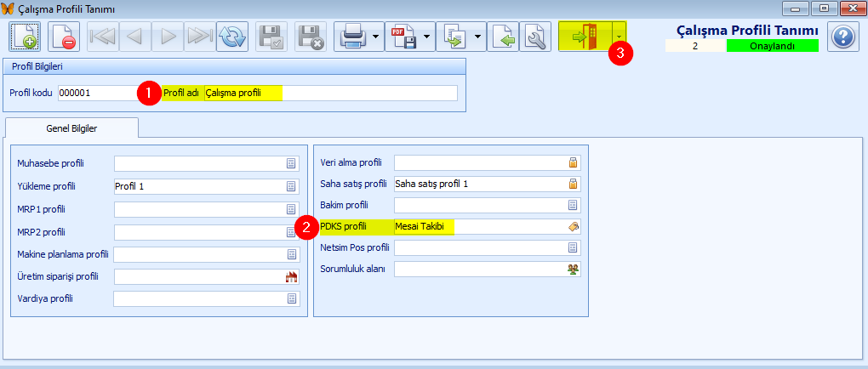Minimize the Çalışma Profili Tanımı window
This screenshot has height=369, width=868.
tap(796, 9)
